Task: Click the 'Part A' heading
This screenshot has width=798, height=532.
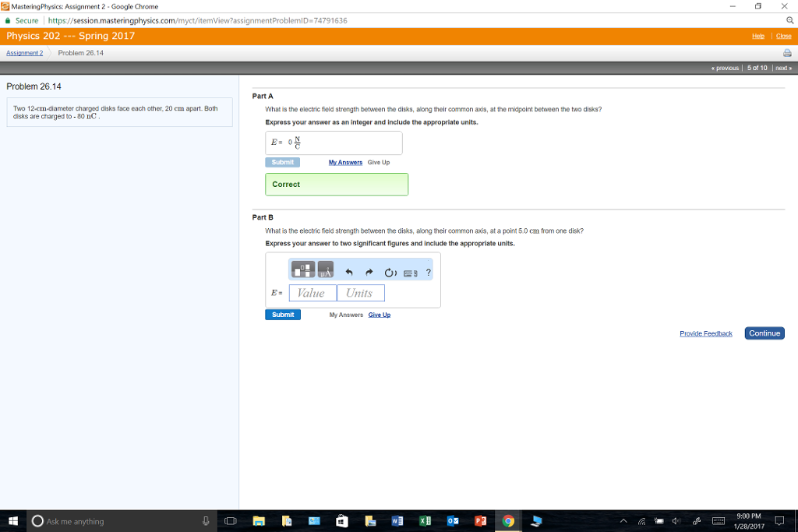Action: pos(263,96)
